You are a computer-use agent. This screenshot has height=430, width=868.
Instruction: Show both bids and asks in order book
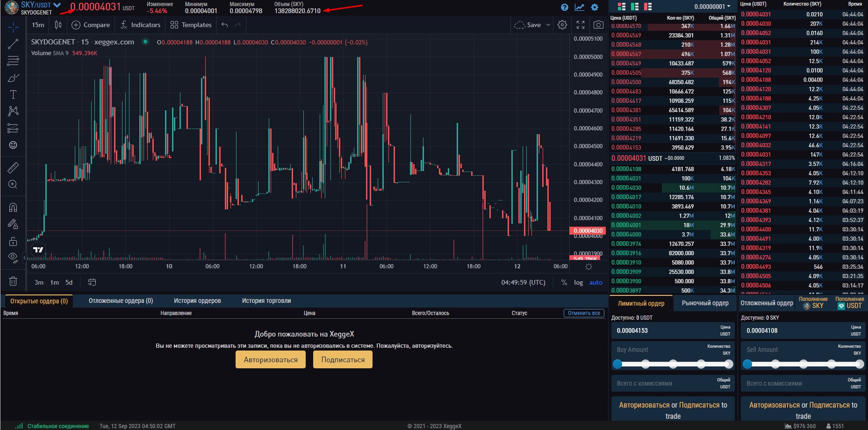coord(621,7)
